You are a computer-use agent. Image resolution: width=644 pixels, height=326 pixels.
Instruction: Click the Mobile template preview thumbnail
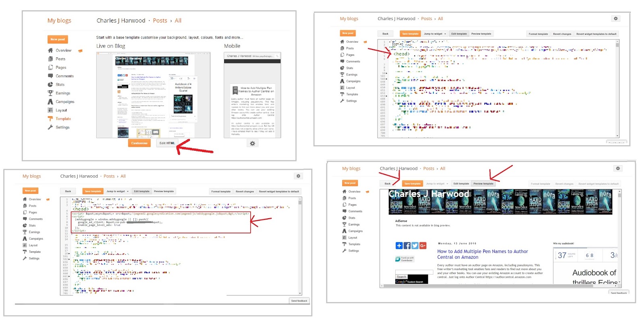[252, 95]
